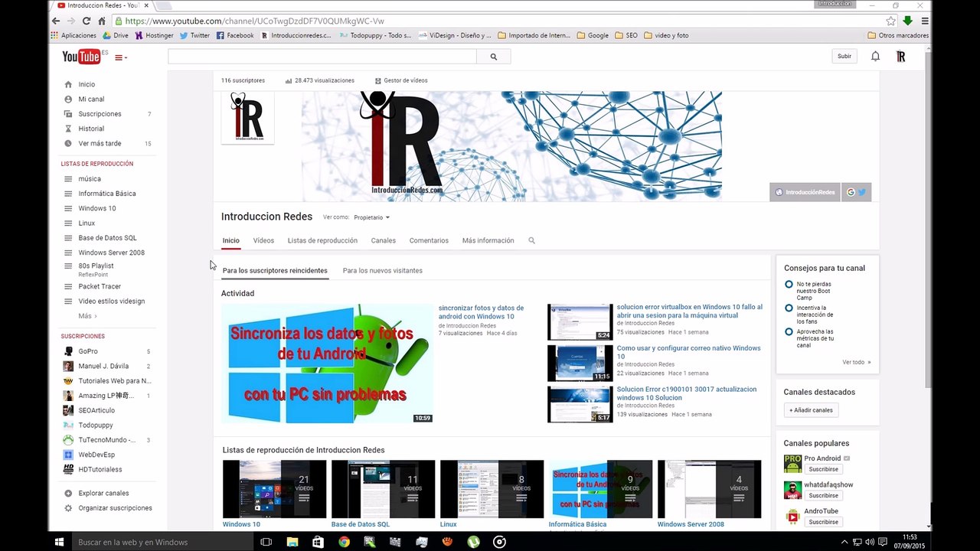Open the guide menu icon beside YouTube logo
The image size is (980, 551).
tap(121, 57)
